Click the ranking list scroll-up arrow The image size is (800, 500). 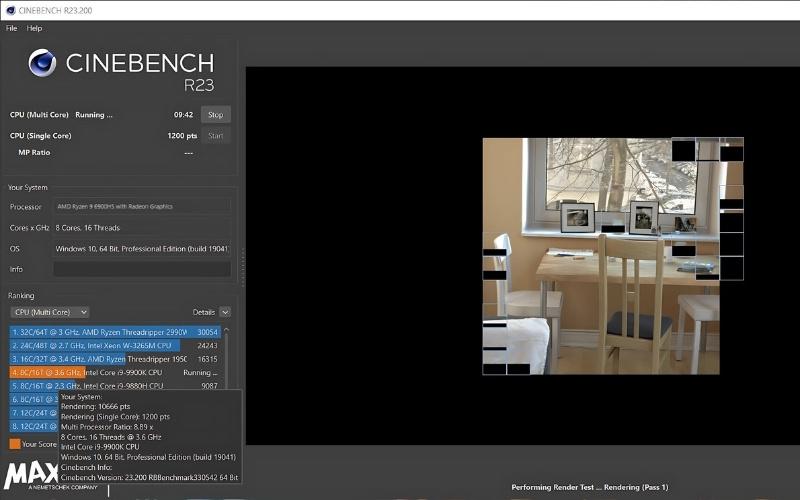(227, 330)
